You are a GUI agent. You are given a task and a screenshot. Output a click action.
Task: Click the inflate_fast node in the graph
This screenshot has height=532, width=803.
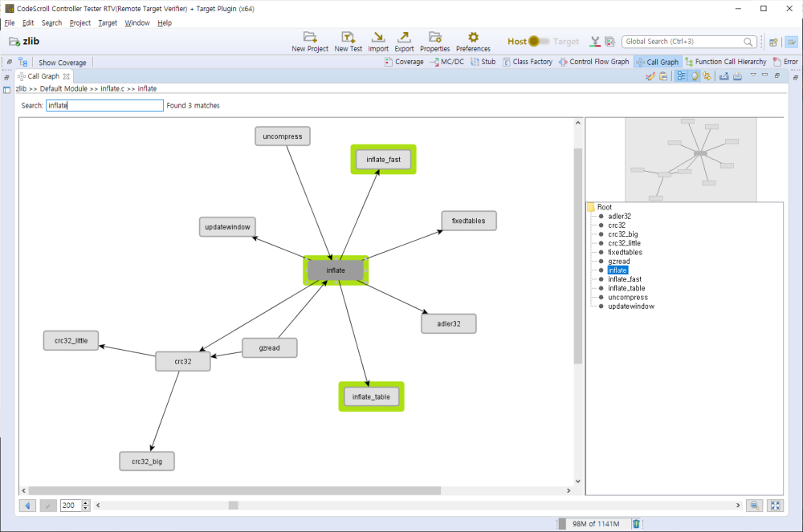click(383, 159)
